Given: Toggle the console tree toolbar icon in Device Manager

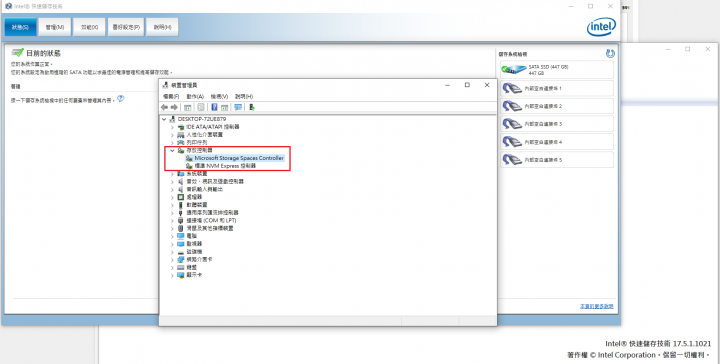Looking at the screenshot, I should (187, 107).
